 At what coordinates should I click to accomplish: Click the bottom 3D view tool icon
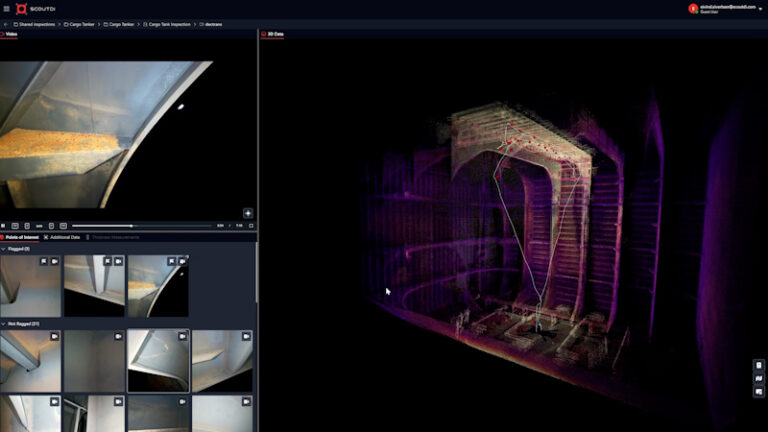coord(759,392)
